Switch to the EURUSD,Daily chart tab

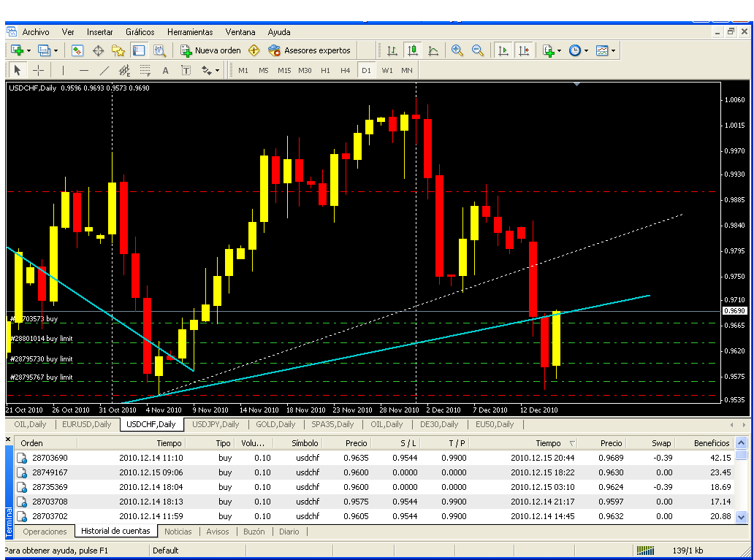click(x=86, y=424)
